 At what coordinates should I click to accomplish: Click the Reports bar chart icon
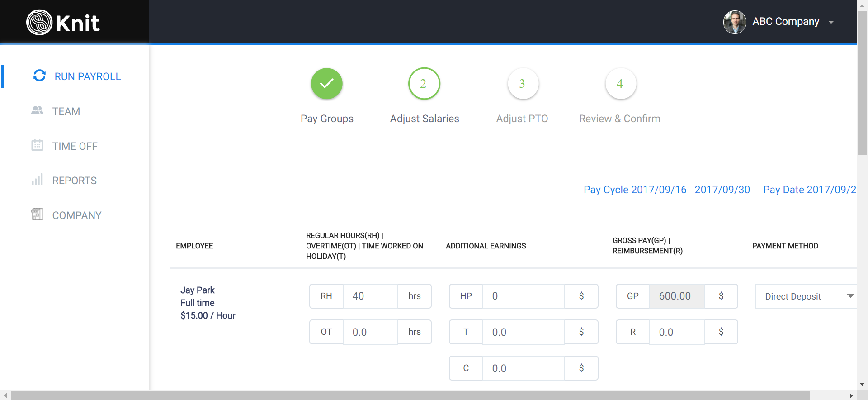[x=37, y=179]
